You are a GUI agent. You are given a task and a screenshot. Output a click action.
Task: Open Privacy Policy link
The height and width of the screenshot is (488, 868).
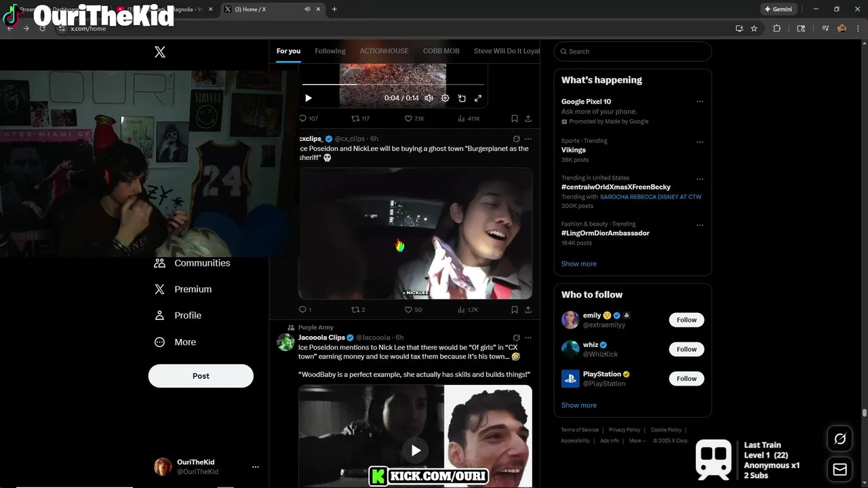[625, 430]
